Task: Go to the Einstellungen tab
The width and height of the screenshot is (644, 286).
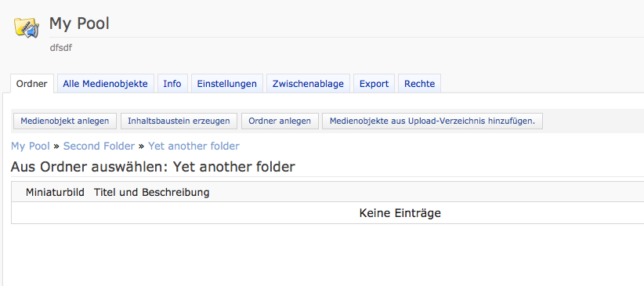Action: pos(226,84)
